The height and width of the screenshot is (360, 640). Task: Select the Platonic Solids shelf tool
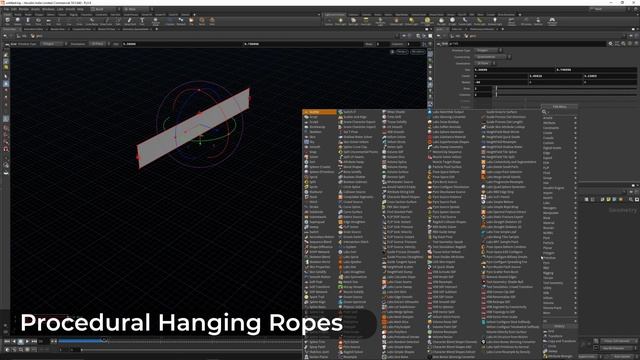click(x=156, y=21)
